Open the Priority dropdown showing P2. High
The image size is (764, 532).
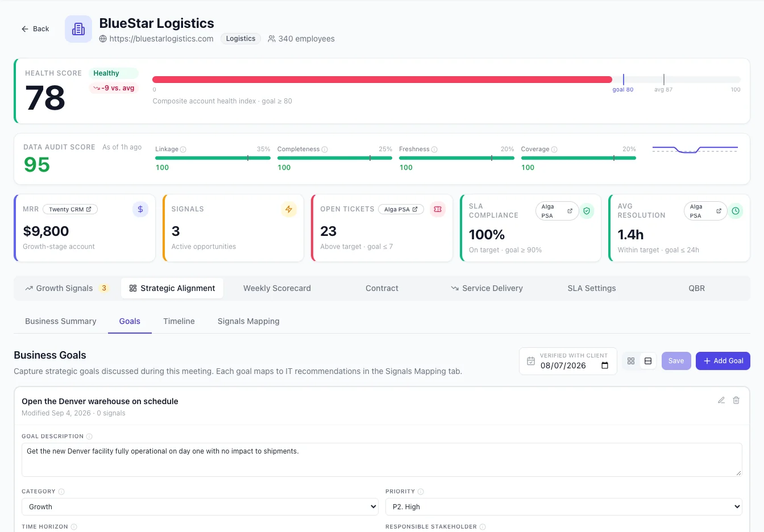point(564,506)
